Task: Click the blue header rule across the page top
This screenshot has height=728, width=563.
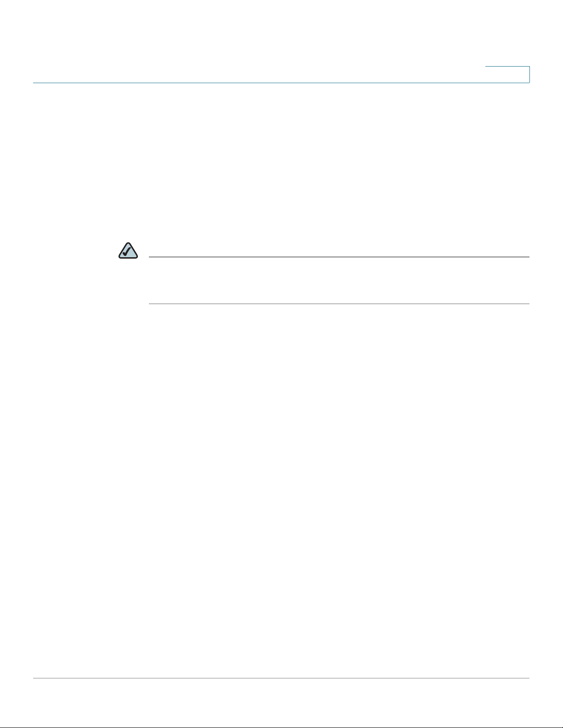Action: [x=281, y=83]
